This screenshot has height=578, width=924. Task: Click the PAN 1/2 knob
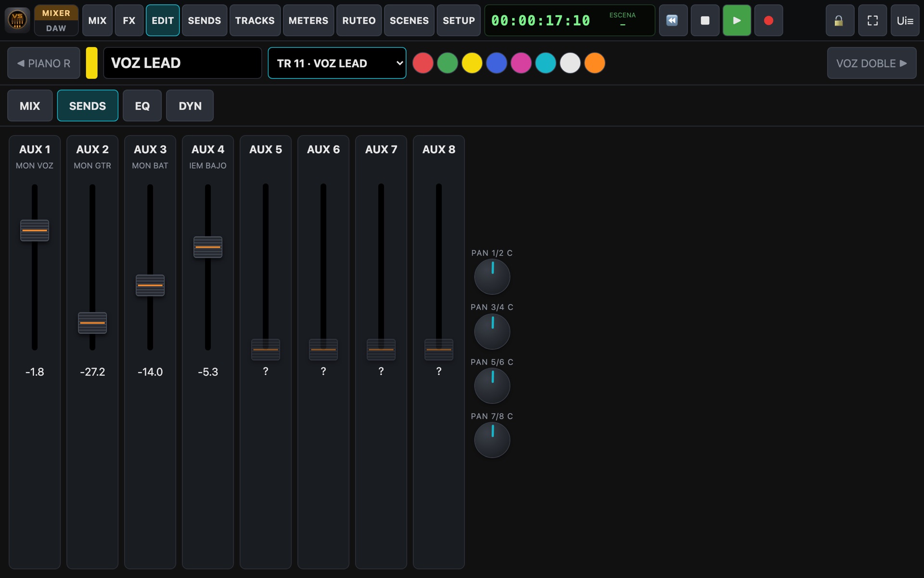click(x=492, y=277)
